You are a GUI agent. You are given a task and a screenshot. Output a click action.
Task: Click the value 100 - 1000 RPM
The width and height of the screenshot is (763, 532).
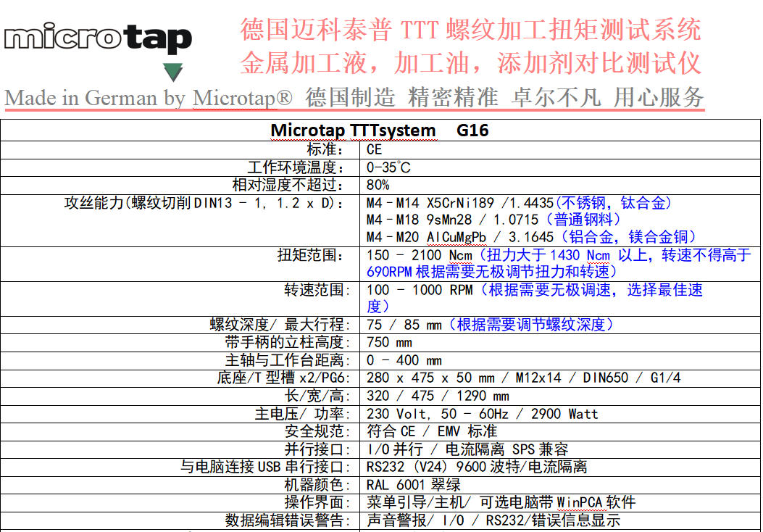click(420, 290)
